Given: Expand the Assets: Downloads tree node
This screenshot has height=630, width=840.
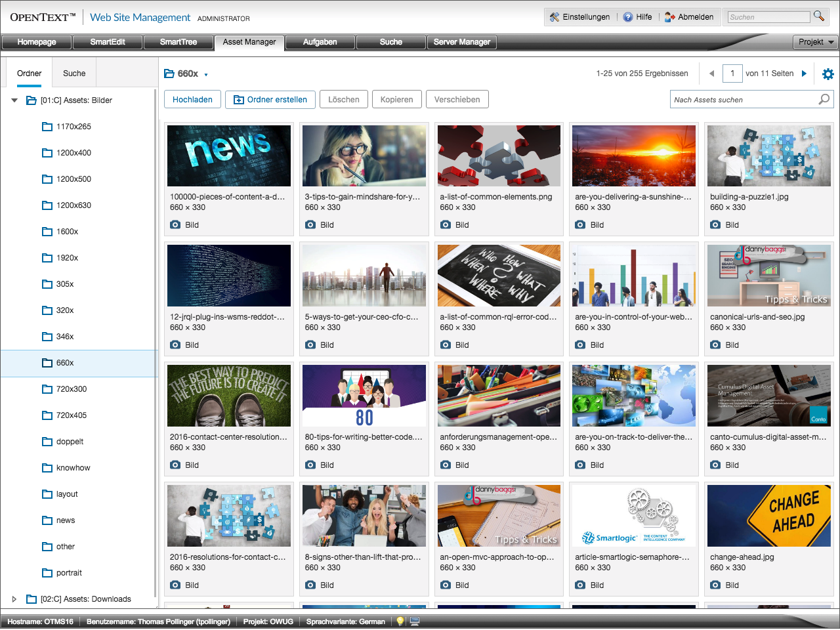Looking at the screenshot, I should (14, 599).
